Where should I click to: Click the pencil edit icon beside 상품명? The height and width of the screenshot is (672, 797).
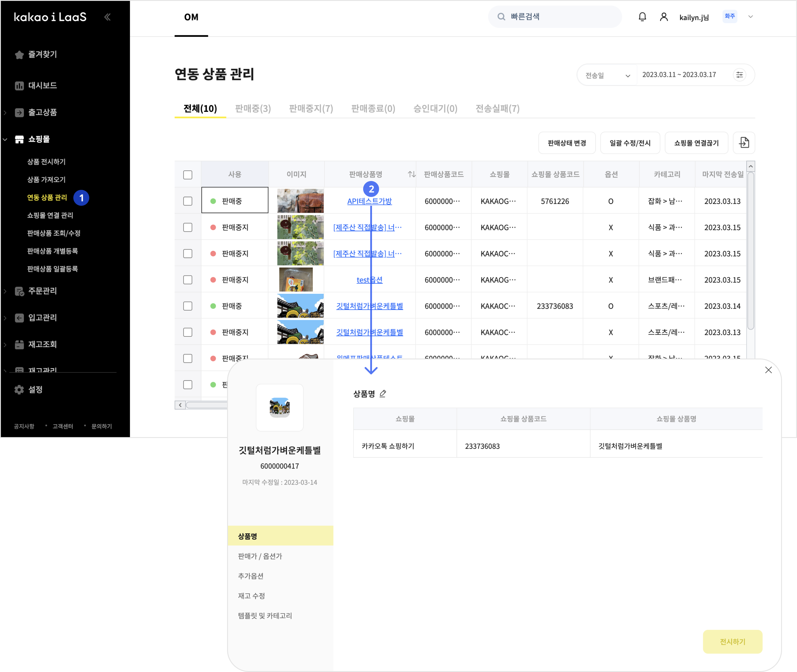(383, 394)
